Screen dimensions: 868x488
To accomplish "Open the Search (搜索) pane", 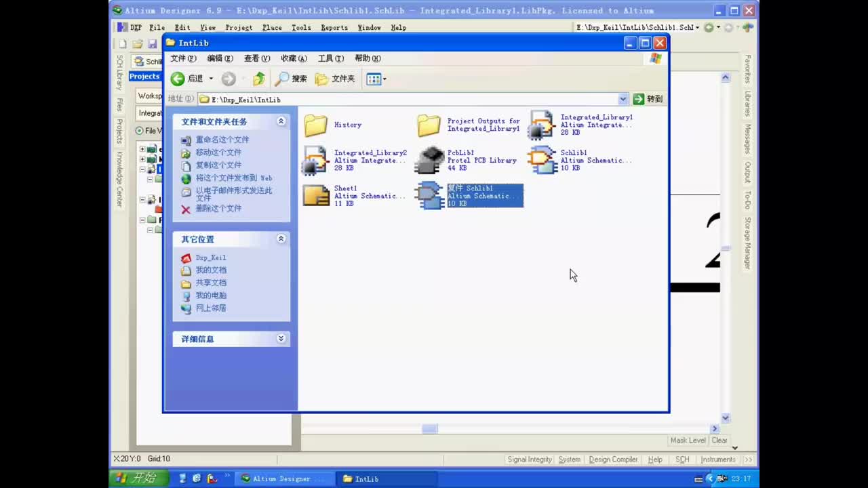I will point(291,79).
